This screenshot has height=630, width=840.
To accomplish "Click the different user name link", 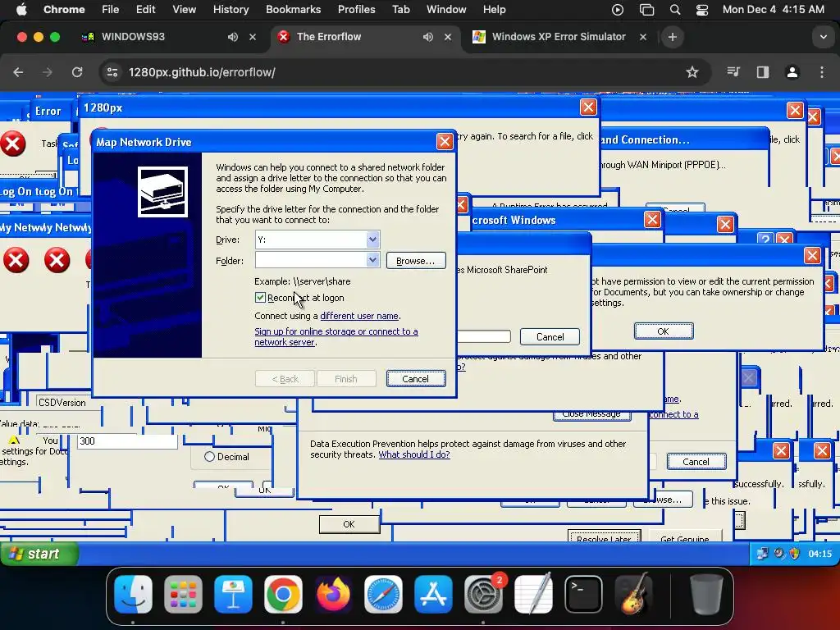I will 359,316.
